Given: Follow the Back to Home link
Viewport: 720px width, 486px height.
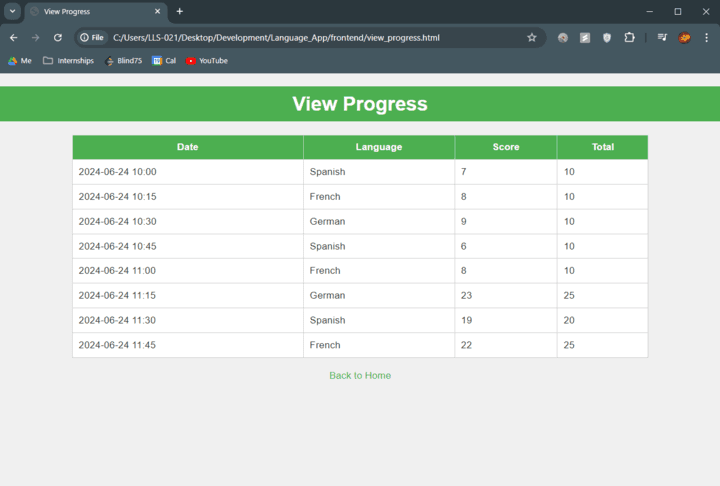Looking at the screenshot, I should [360, 375].
